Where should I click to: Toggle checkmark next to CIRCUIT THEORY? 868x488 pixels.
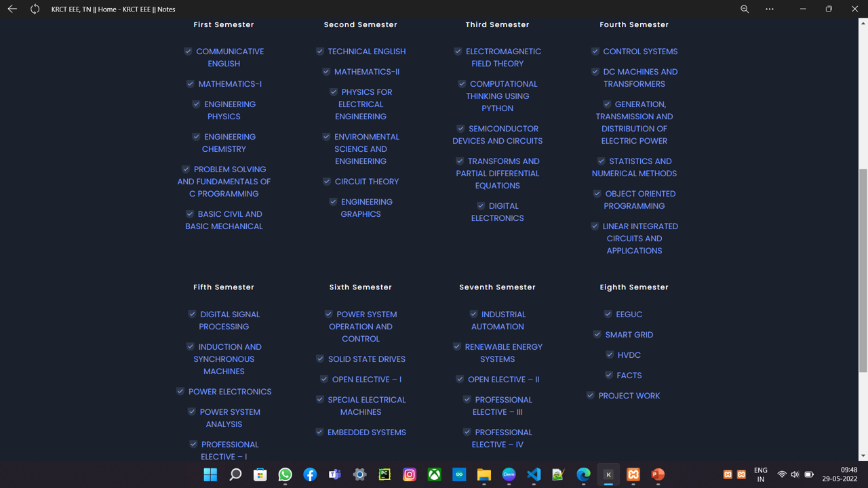[327, 182]
